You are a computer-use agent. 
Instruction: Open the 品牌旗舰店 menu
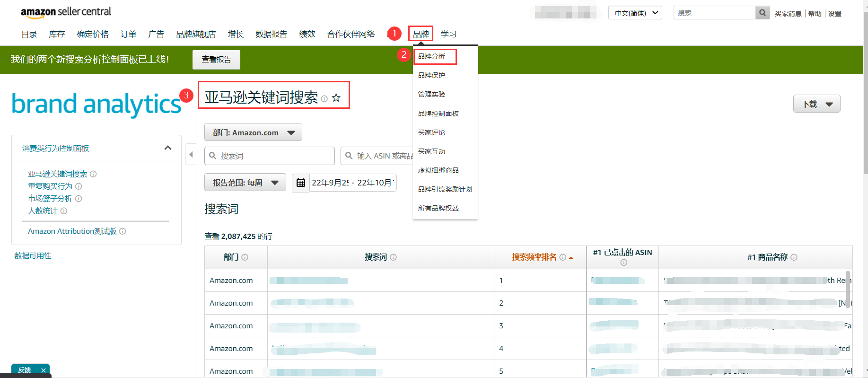[196, 34]
